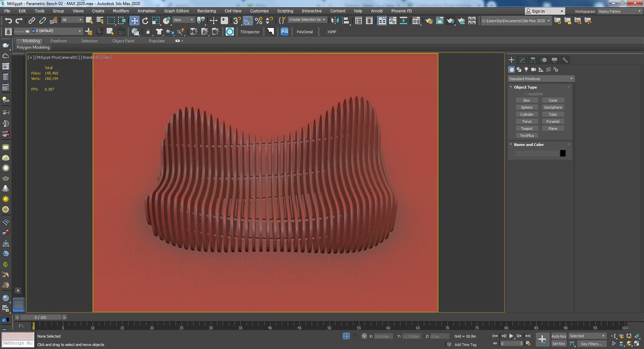Open the Workspaces dropdown
Viewport: 644px width, 349px height.
pos(619,11)
